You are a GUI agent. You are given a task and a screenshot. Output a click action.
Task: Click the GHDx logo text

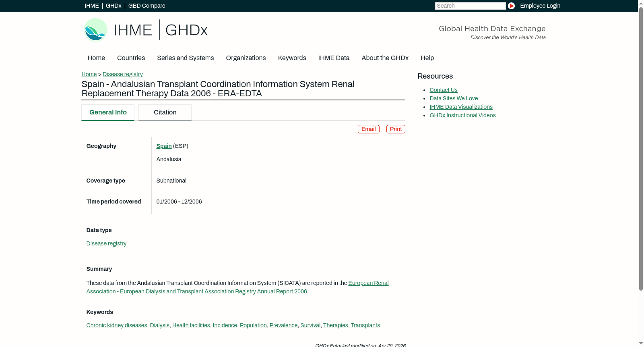[186, 30]
